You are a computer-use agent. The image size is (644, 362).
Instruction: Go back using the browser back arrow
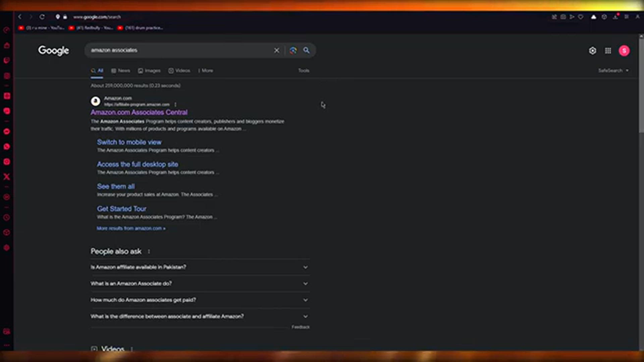tap(20, 17)
